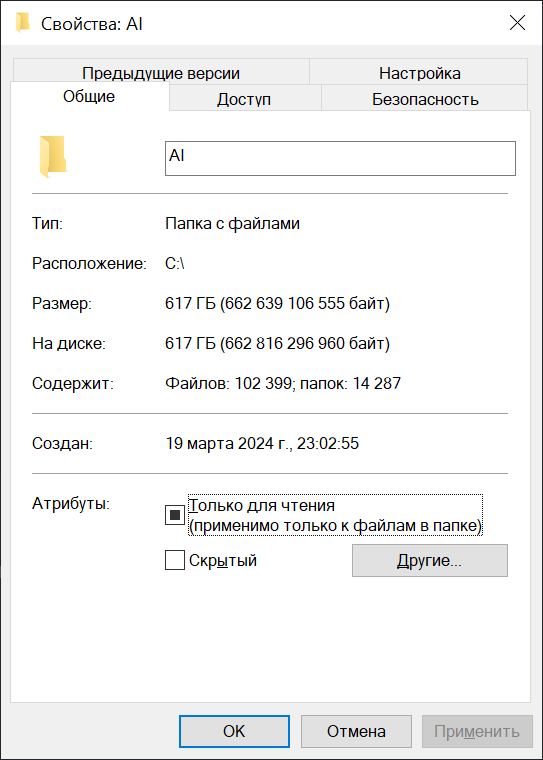Open additional attributes via the Другие... button
Image resolution: width=543 pixels, height=760 pixels.
point(430,560)
